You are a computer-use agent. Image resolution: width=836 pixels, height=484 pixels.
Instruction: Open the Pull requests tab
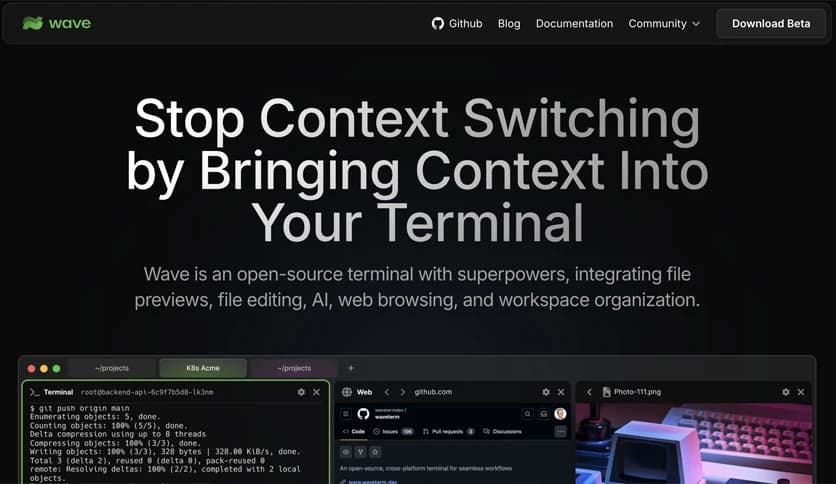coord(448,431)
